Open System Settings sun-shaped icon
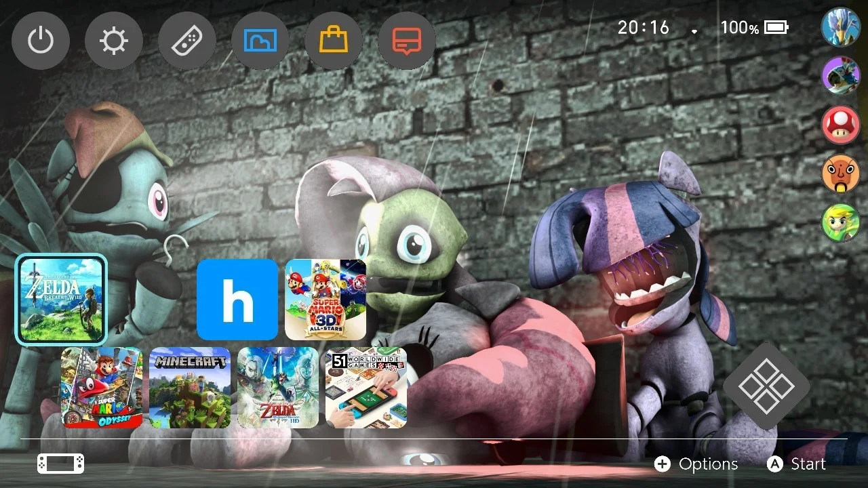 (x=114, y=41)
